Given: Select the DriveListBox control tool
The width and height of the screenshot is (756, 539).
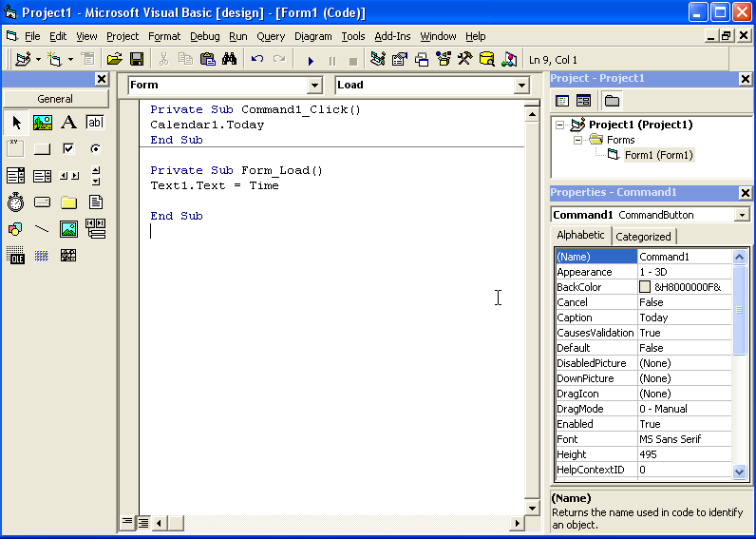Looking at the screenshot, I should pos(43,202).
